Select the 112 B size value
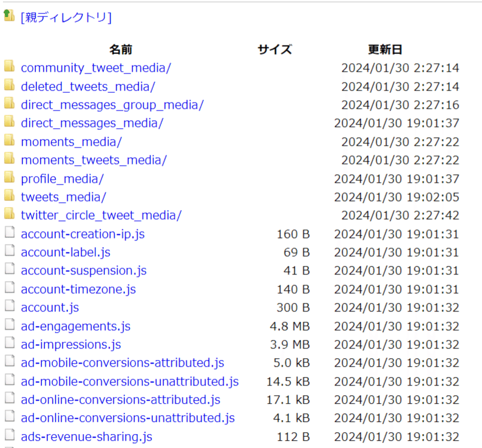The height and width of the screenshot is (448, 482). [x=293, y=436]
